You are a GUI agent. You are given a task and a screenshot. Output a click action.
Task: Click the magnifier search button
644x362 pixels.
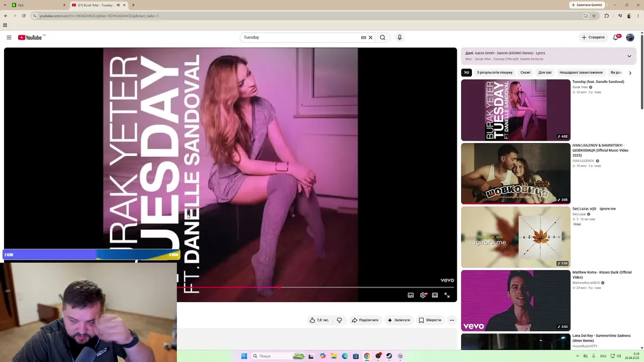coord(382,37)
